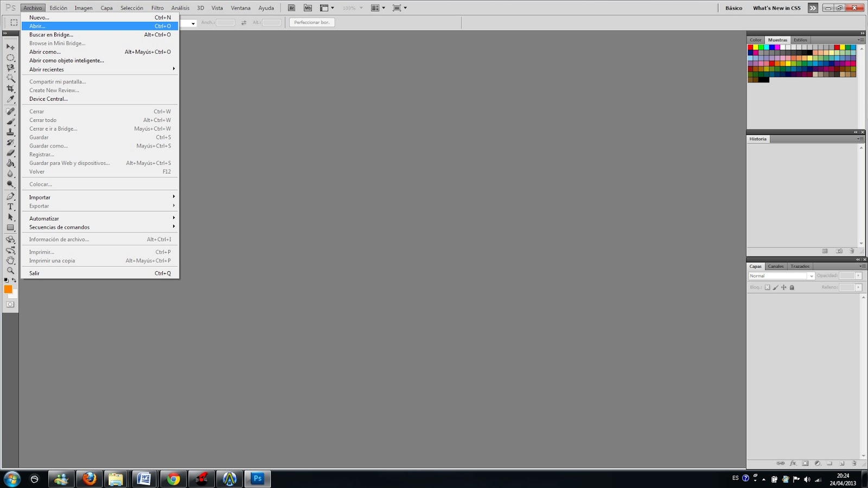The height and width of the screenshot is (488, 868).
Task: Open the Relleno slider arrow
Action: coord(858,287)
